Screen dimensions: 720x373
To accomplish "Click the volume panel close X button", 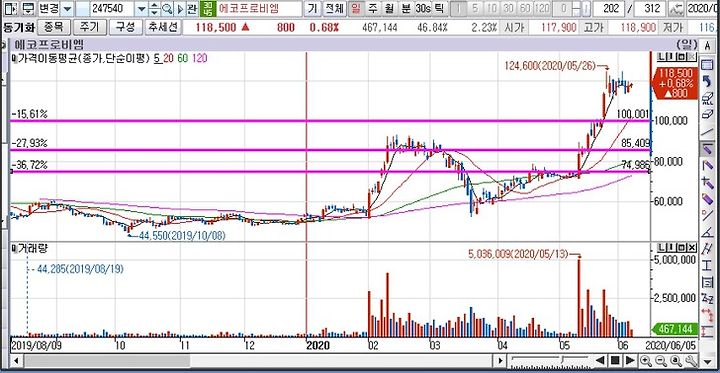I will tap(692, 248).
